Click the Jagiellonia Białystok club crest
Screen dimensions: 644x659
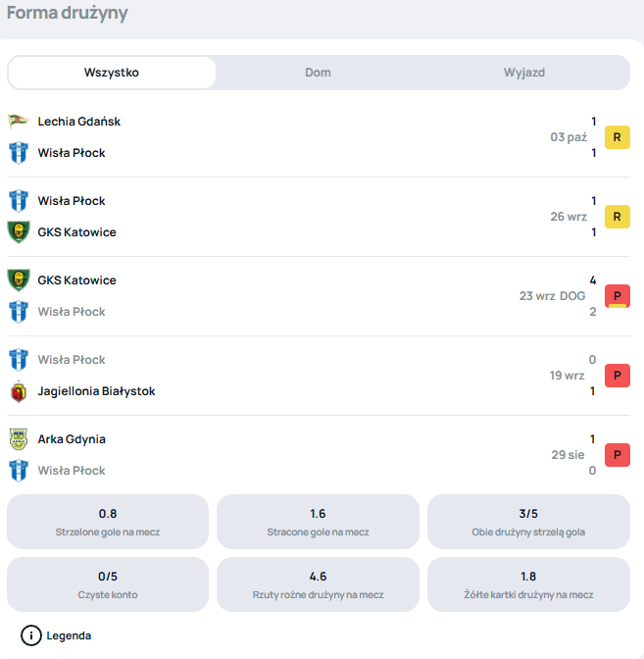coord(18,391)
